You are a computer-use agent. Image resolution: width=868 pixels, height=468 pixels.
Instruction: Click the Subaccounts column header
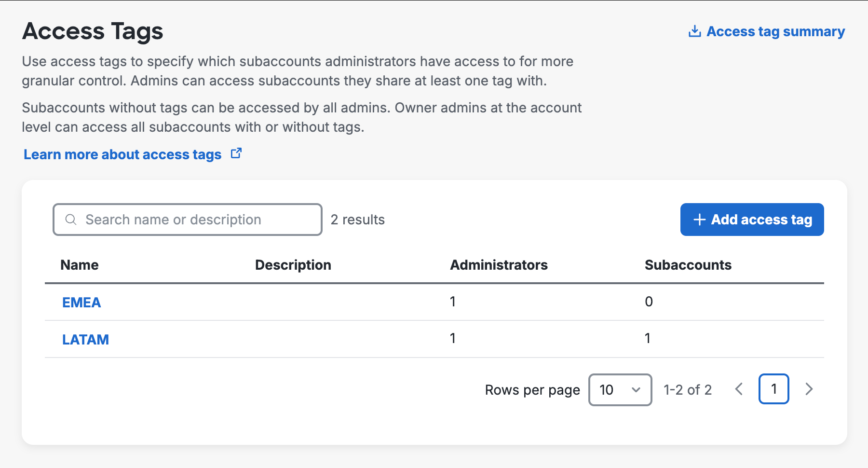coord(688,265)
